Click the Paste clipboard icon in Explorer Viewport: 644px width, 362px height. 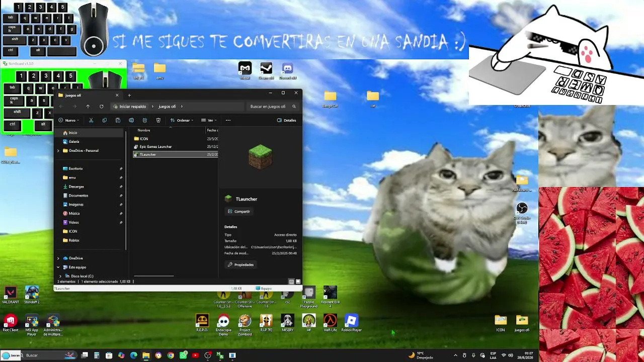pos(118,120)
